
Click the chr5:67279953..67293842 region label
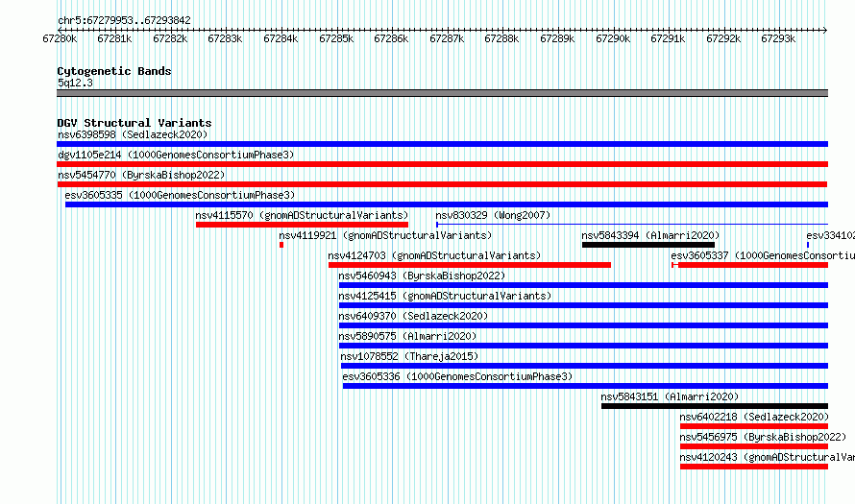124,20
